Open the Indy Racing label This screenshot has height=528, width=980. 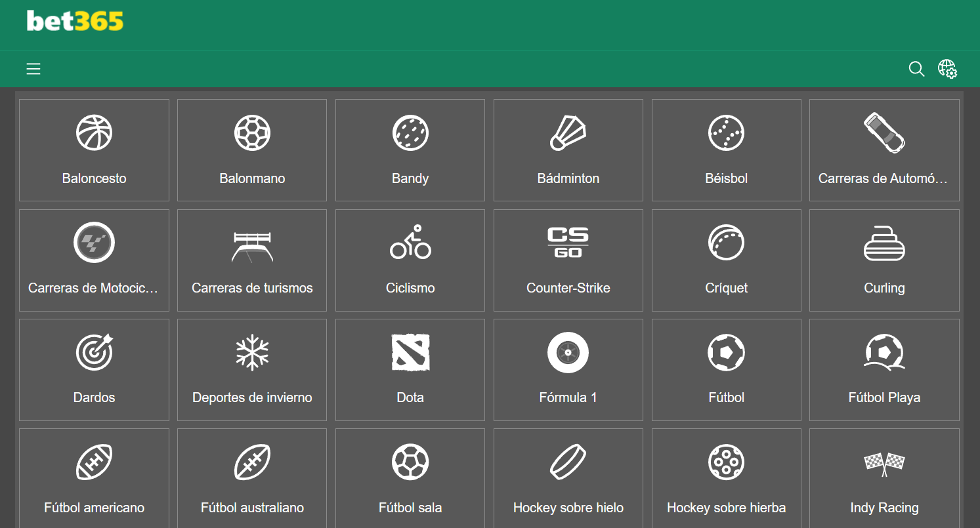(884, 508)
